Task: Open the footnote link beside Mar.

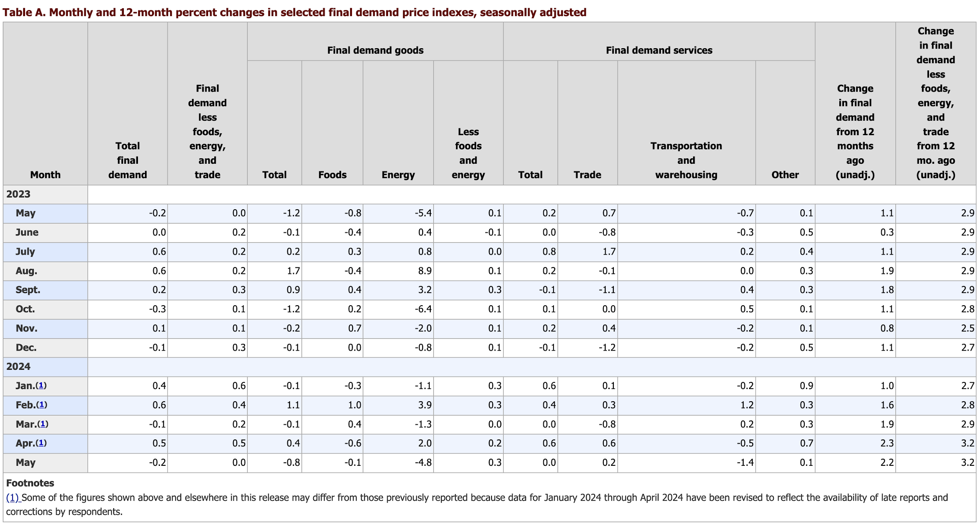Action: point(43,424)
